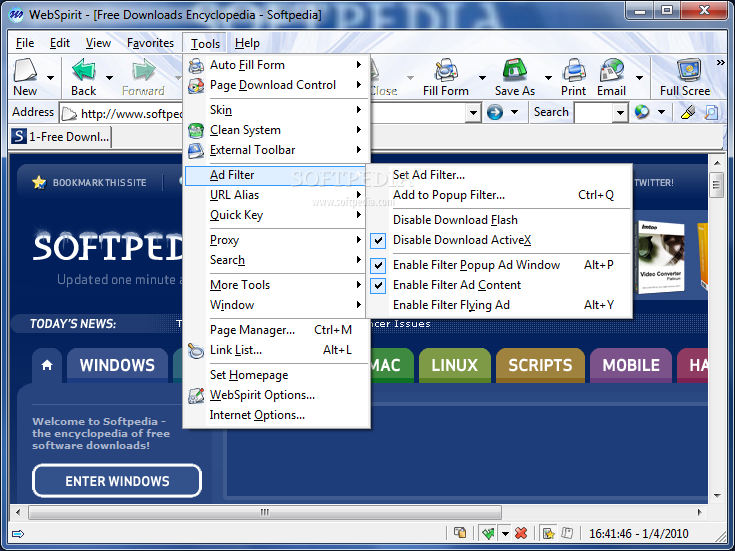This screenshot has width=735, height=551.
Task: Open the MOBILE category tab
Action: tap(631, 365)
